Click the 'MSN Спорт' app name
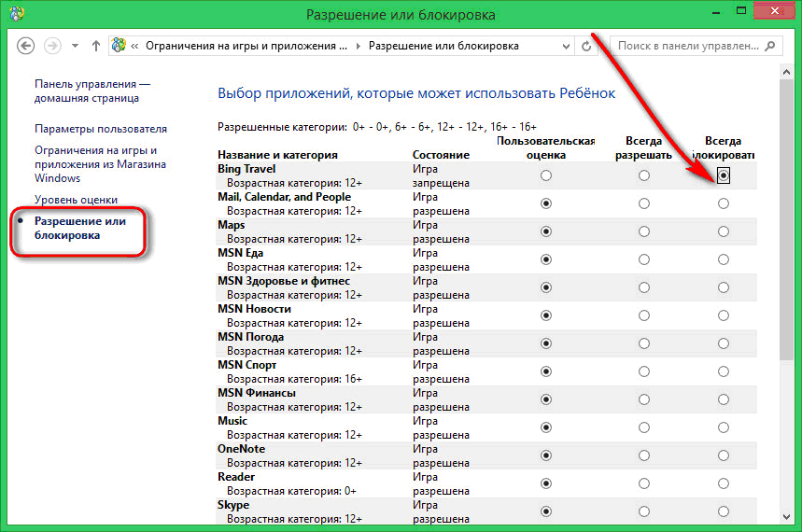The height and width of the screenshot is (532, 802). [247, 365]
